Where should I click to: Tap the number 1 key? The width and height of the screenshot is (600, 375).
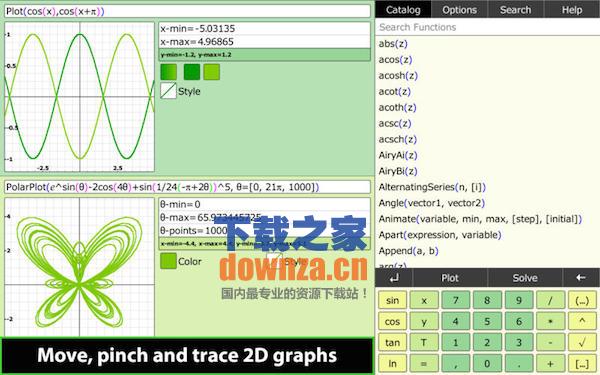(455, 342)
